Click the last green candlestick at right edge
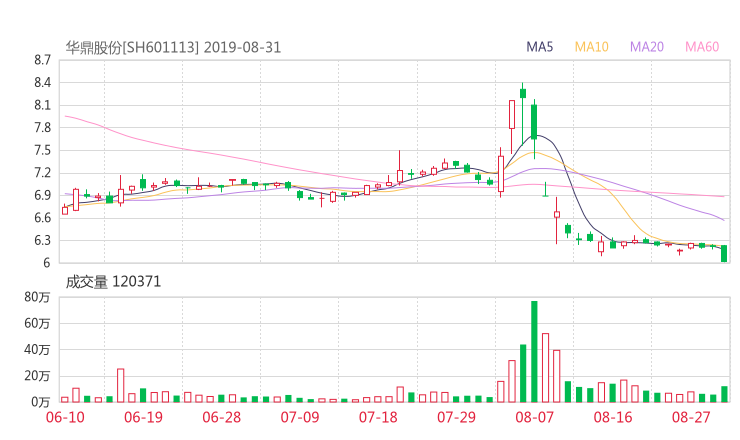 tap(724, 254)
